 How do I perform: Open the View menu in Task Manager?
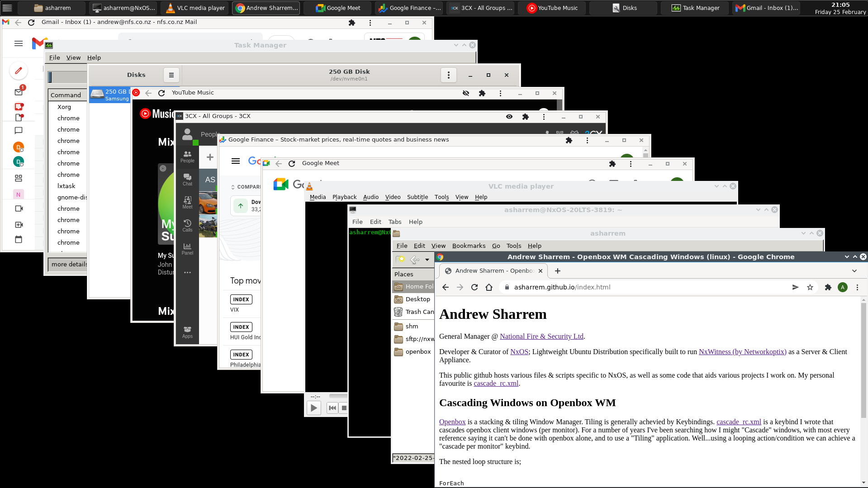point(73,57)
